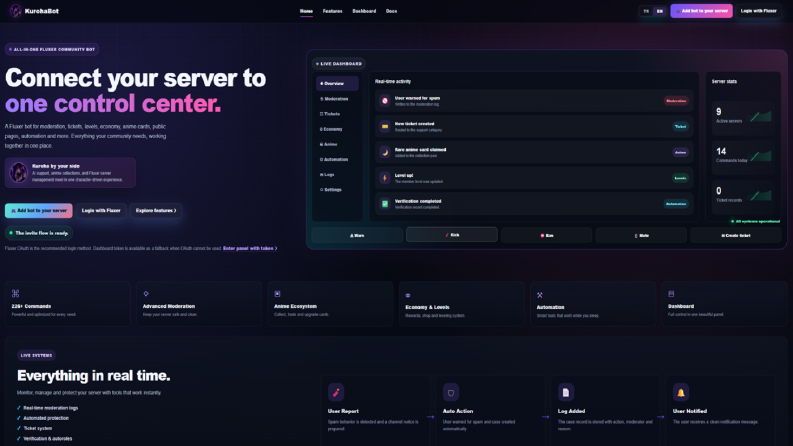Click hero Login with Fluxer button
Image resolution: width=793 pixels, height=446 pixels.
point(101,210)
